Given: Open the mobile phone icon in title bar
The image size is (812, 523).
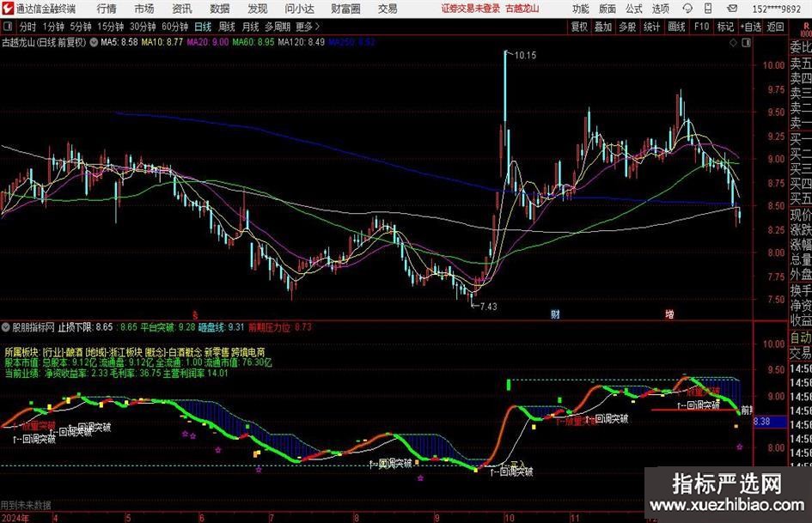Looking at the screenshot, I should (x=708, y=9).
